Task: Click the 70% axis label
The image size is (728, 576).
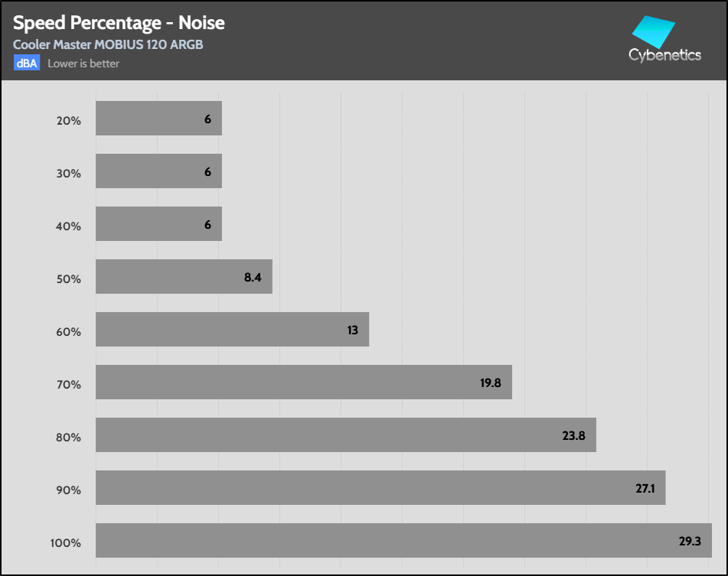Action: (68, 385)
